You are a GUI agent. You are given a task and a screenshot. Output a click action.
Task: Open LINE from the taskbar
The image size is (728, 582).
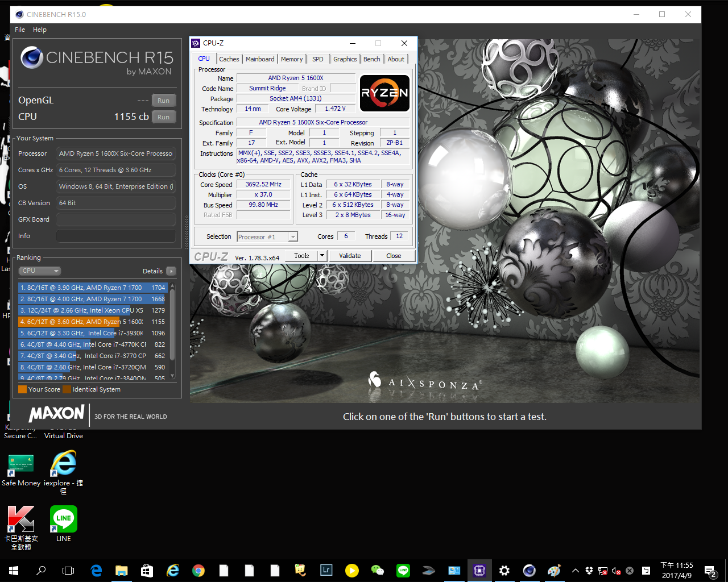coord(403,571)
